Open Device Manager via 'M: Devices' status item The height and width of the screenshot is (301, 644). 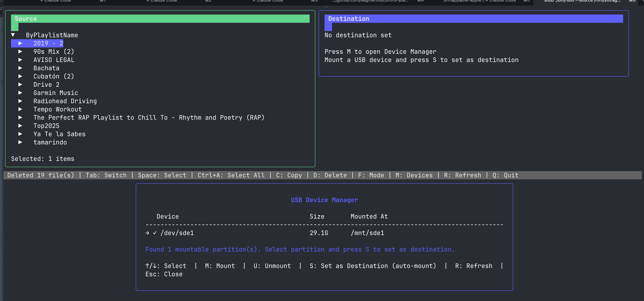pos(414,175)
